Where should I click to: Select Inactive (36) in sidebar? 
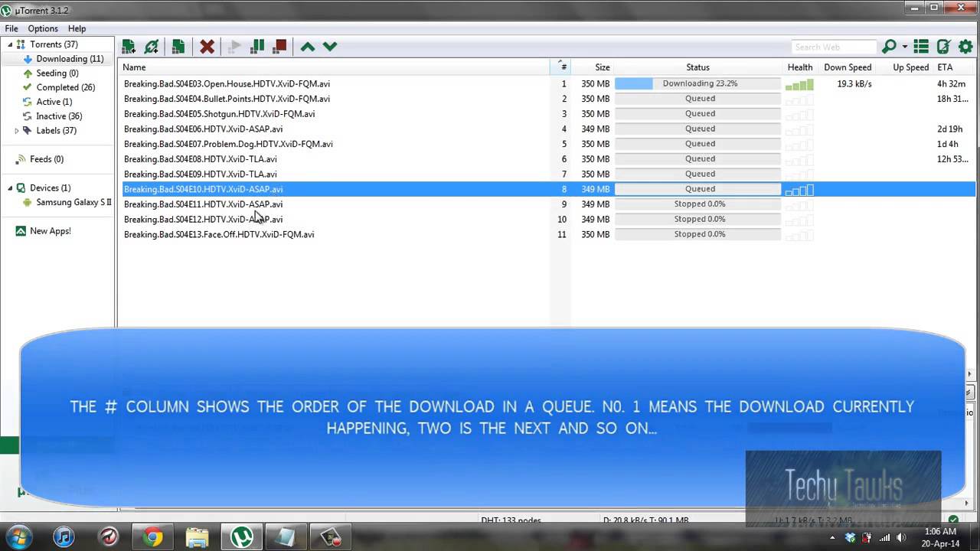[59, 116]
